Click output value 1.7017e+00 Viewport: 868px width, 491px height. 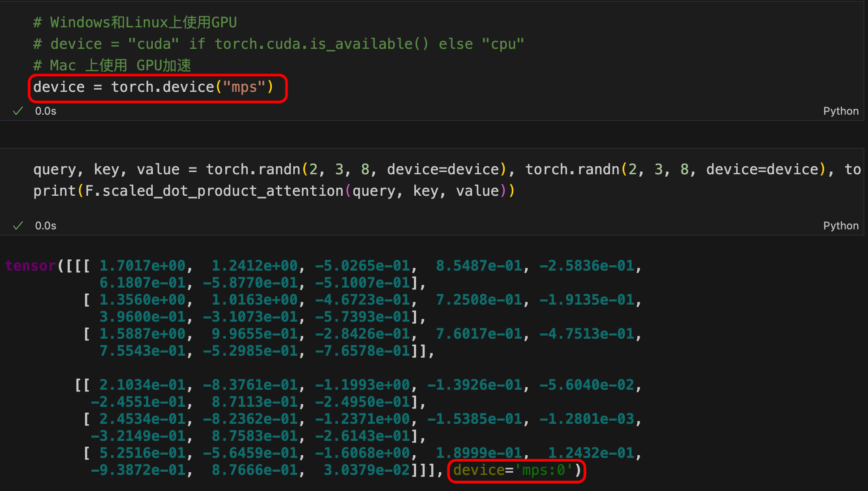coord(142,266)
